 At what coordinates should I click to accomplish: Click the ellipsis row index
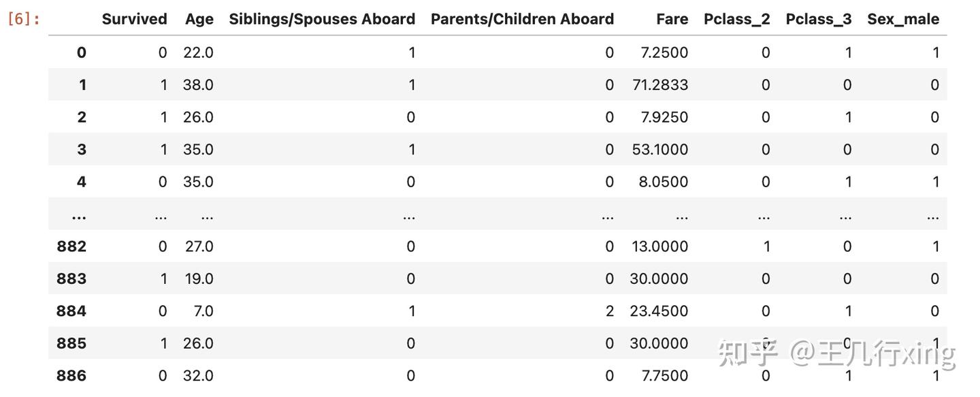(x=78, y=217)
